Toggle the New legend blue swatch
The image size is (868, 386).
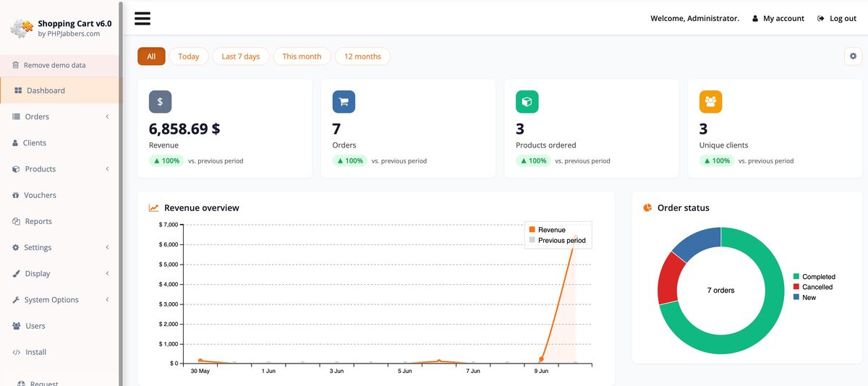click(x=796, y=297)
